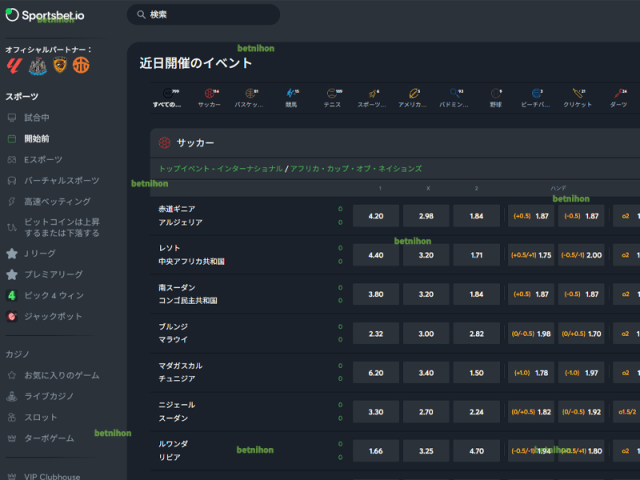Viewport: 640px width, 480px height.
Task: Bet 2.98 draw for 赤道ギニア vs アルジェリア
Action: (426, 216)
